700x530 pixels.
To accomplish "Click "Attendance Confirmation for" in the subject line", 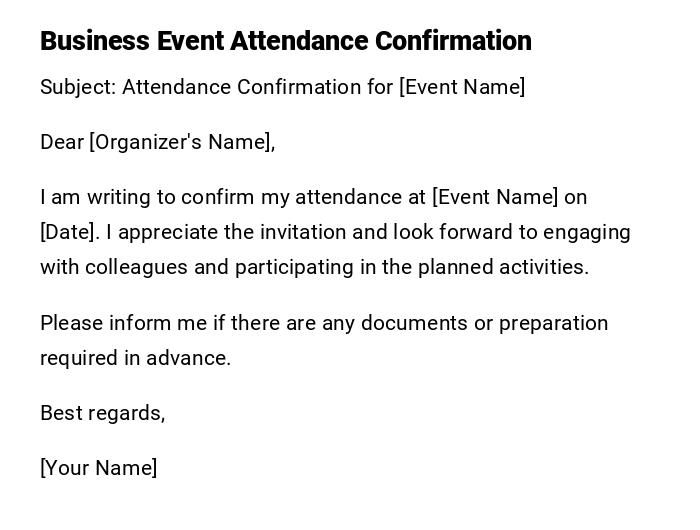I will click(x=257, y=87).
